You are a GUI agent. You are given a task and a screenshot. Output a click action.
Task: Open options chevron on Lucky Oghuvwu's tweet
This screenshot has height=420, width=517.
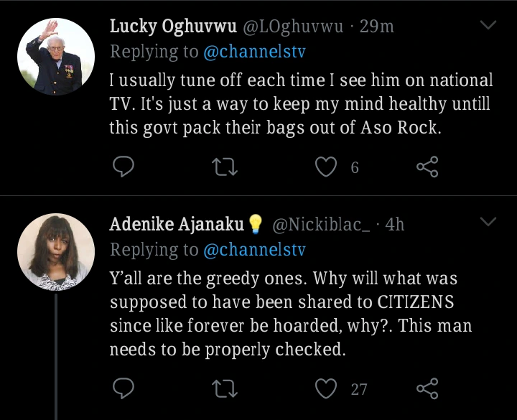[x=488, y=26]
